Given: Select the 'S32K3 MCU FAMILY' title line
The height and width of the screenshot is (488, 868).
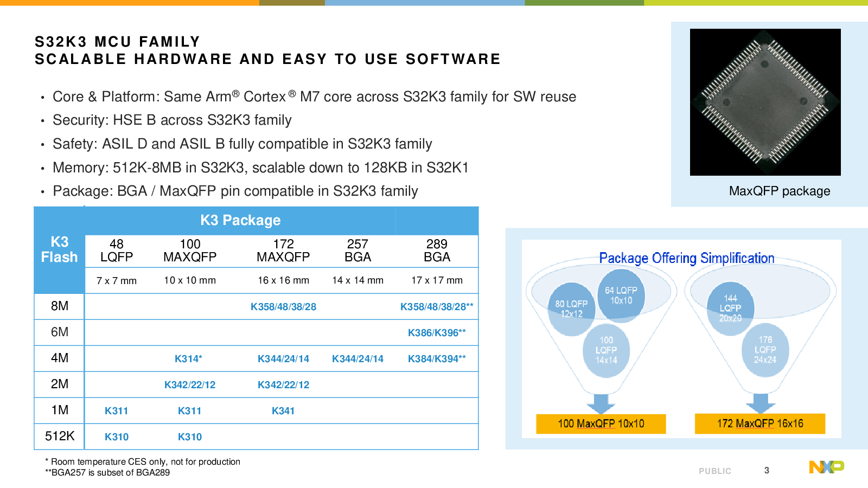Looking at the screenshot, I should (x=118, y=42).
